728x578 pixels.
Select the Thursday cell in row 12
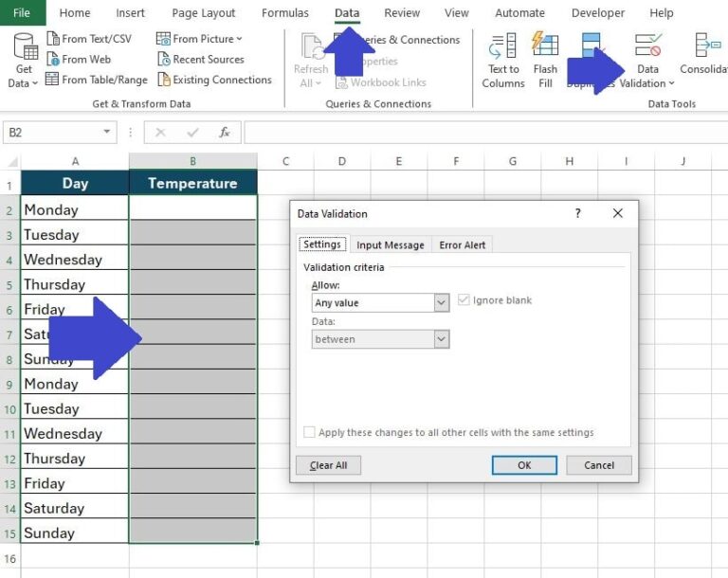coord(75,459)
